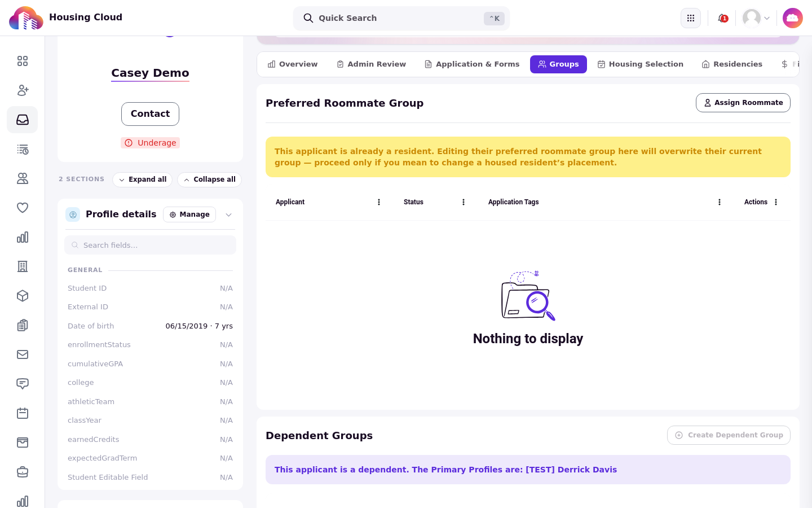Open the Housing Selection tab
Viewport: 812px width, 508px height.
(640, 64)
